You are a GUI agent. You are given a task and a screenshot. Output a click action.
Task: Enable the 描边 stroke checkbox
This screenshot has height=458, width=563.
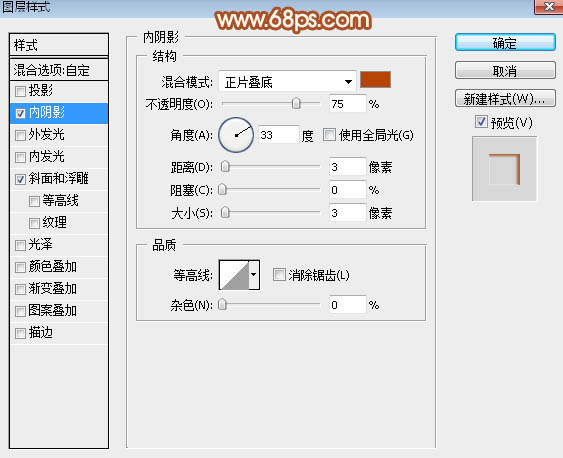coord(20,333)
